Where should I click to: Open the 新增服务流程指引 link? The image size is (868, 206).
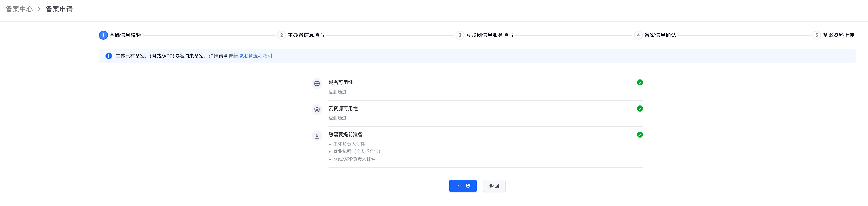(252, 56)
